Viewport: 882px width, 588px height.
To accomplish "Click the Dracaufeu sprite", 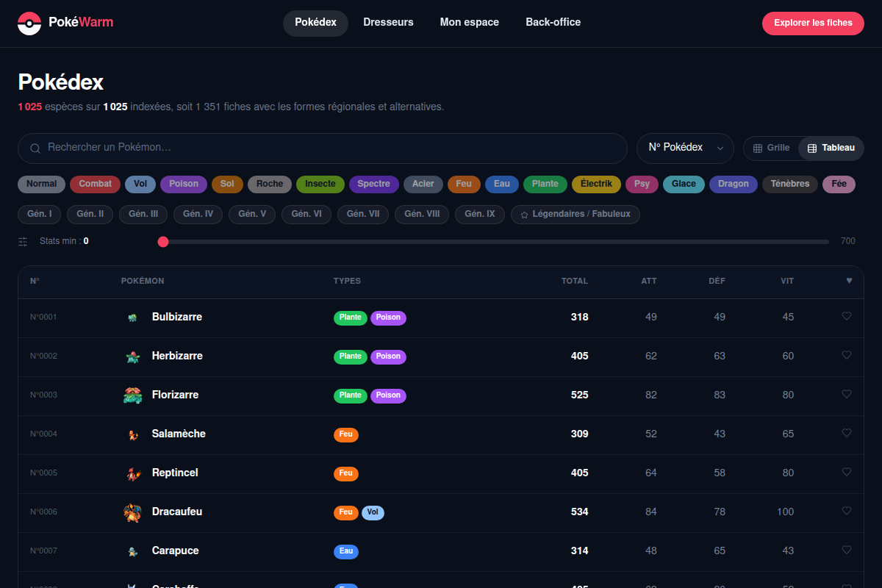I will coord(132,512).
